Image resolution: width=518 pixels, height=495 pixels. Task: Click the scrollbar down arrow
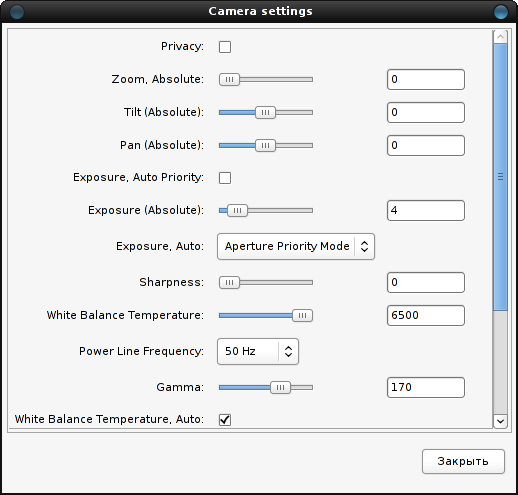click(500, 421)
